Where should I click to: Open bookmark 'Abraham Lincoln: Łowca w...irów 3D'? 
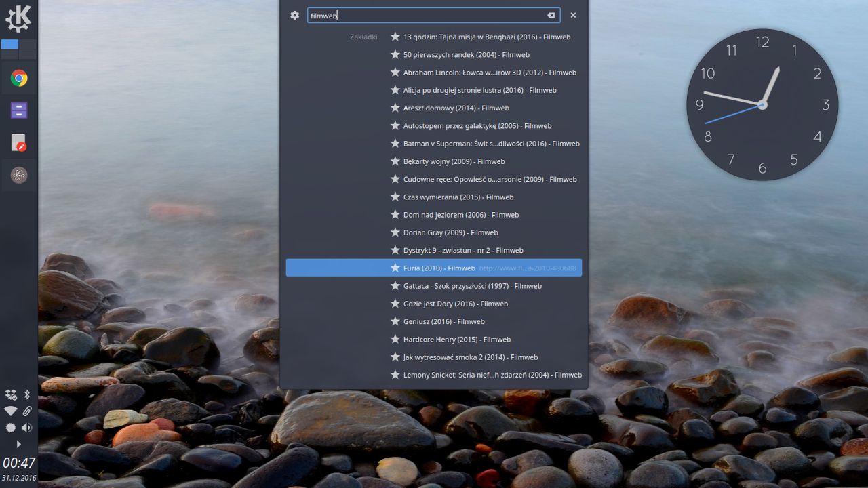pyautogui.click(x=434, y=73)
